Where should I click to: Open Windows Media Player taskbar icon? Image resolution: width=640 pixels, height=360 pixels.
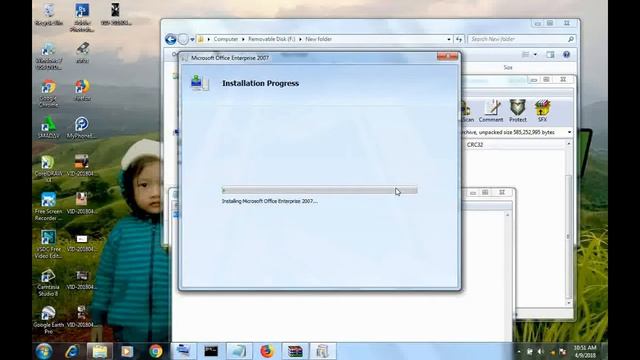point(127,351)
